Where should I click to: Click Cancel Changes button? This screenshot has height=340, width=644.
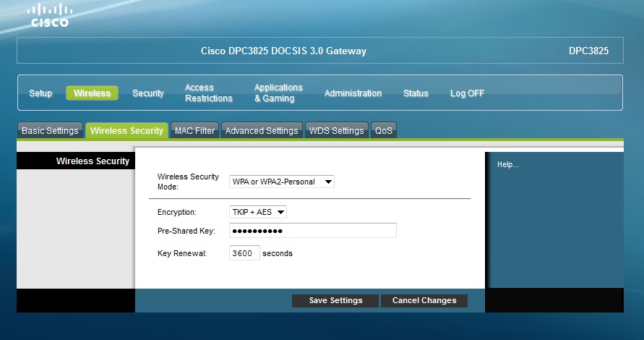coord(424,300)
